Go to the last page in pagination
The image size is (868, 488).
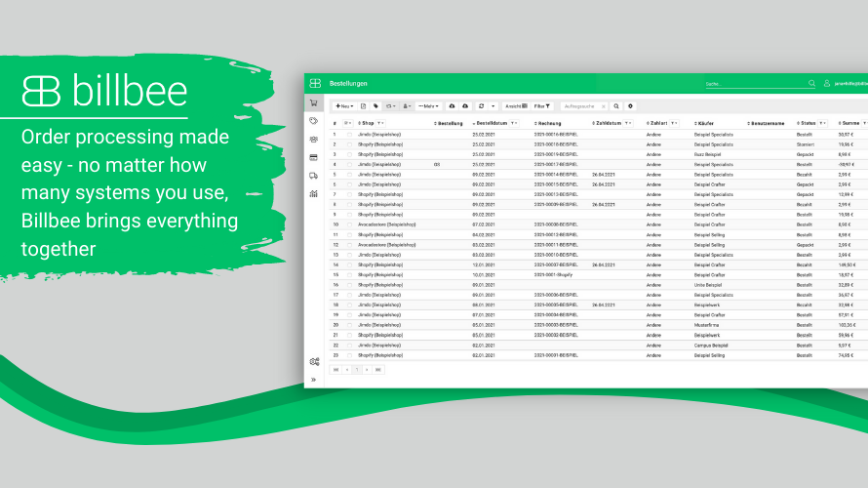[378, 370]
